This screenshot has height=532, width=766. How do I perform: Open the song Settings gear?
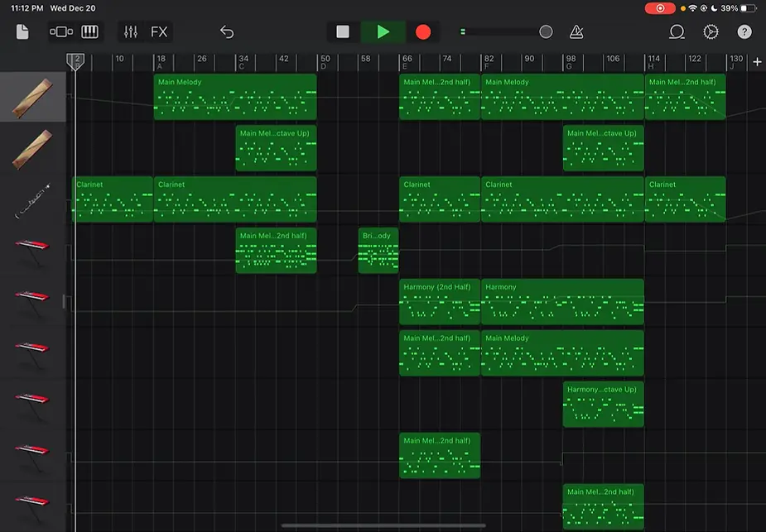click(711, 32)
